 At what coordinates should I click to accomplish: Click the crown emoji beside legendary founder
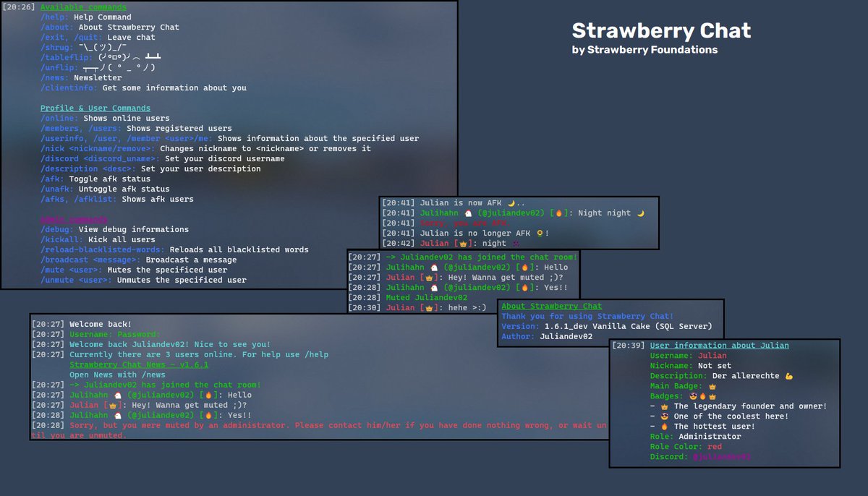tap(664, 406)
